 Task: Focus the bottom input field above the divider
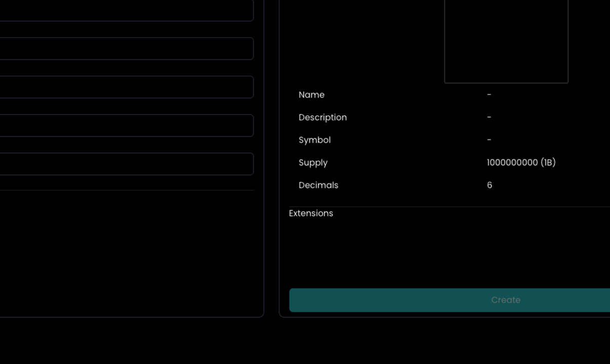pyautogui.click(x=127, y=164)
